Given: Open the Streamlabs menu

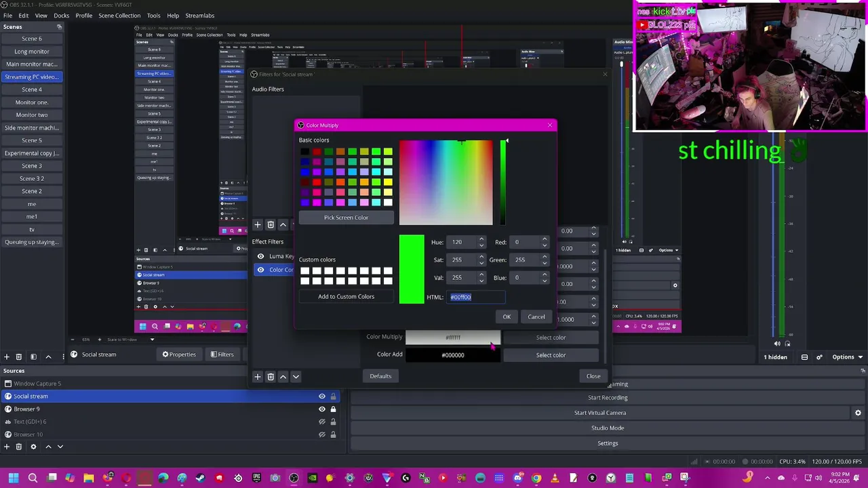Looking at the screenshot, I should click(x=199, y=16).
